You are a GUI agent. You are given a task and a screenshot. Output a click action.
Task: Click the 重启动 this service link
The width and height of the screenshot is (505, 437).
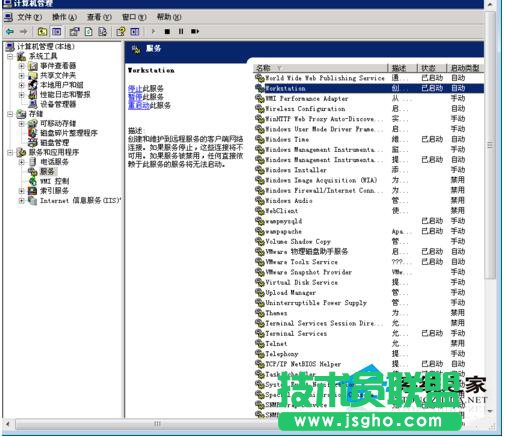coord(139,105)
